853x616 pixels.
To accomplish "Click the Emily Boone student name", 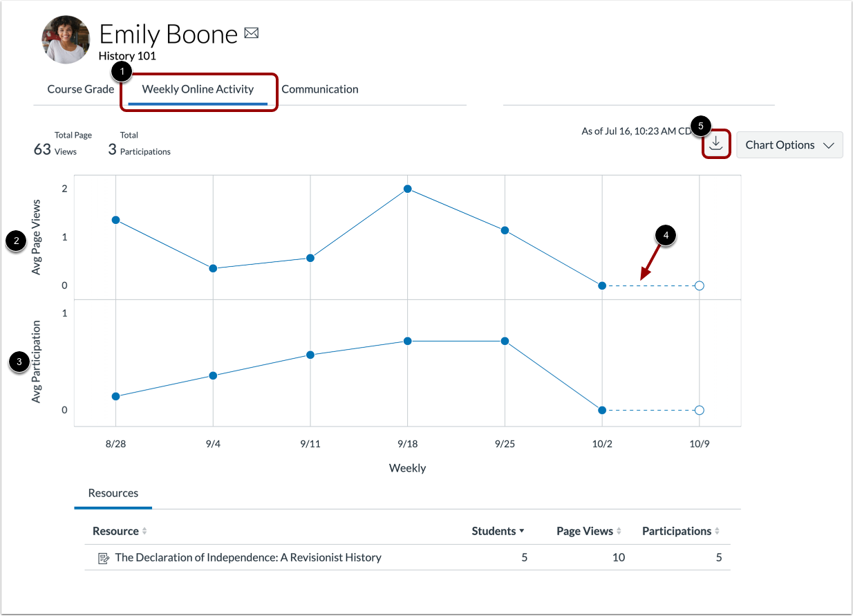I will click(168, 34).
